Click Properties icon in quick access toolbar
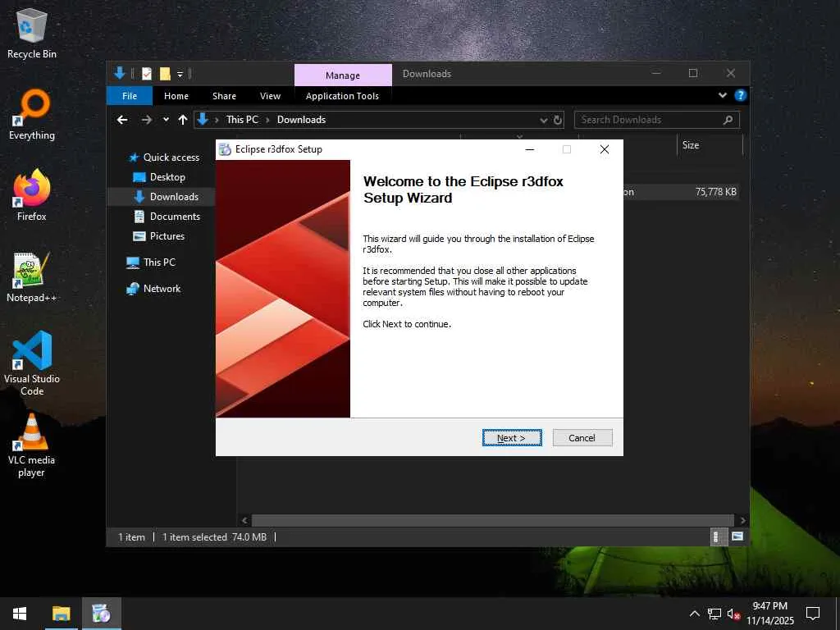The height and width of the screenshot is (630, 840). 147,74
